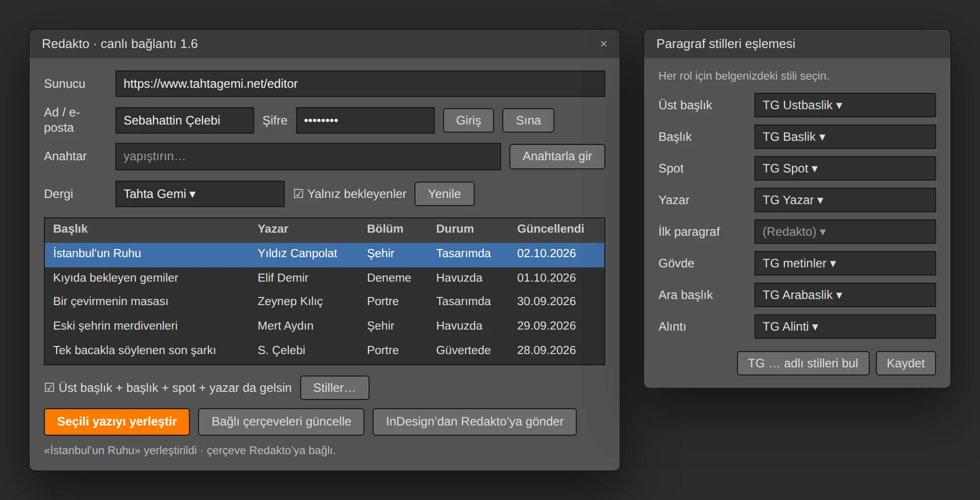Click the Mert Aydın author cell
Viewport: 980px width, 500px height.
coord(285,326)
